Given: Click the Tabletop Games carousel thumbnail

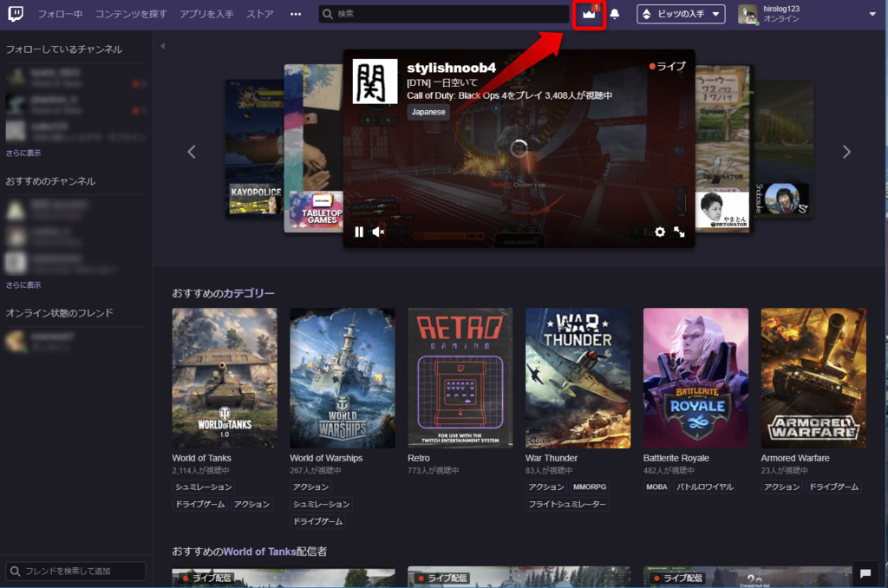Looking at the screenshot, I should tap(313, 148).
